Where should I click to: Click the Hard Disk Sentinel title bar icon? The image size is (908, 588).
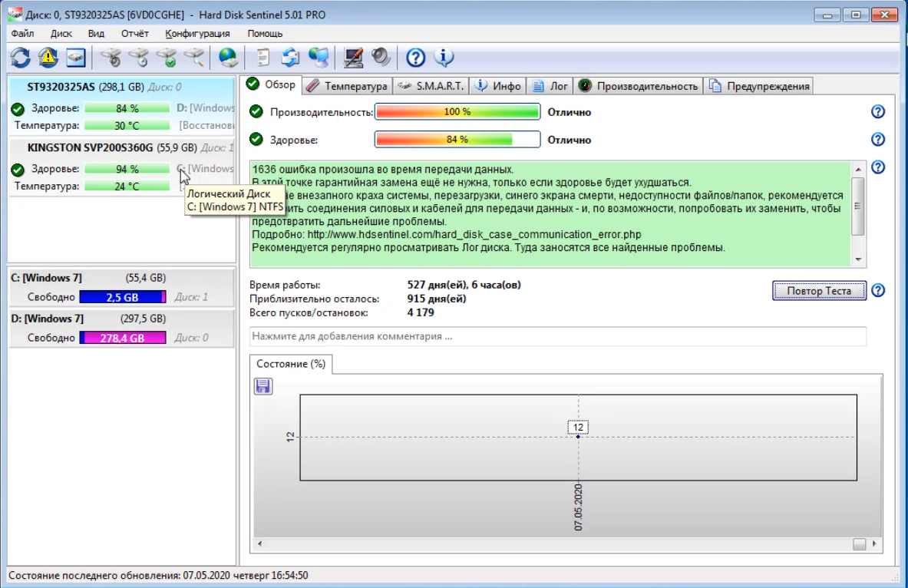[15, 15]
